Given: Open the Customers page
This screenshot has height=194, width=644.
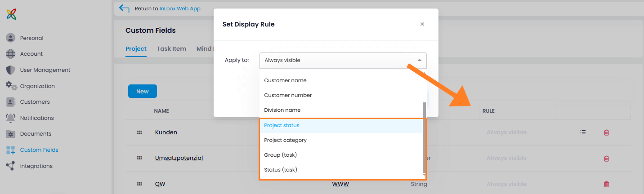Looking at the screenshot, I should click(x=35, y=102).
